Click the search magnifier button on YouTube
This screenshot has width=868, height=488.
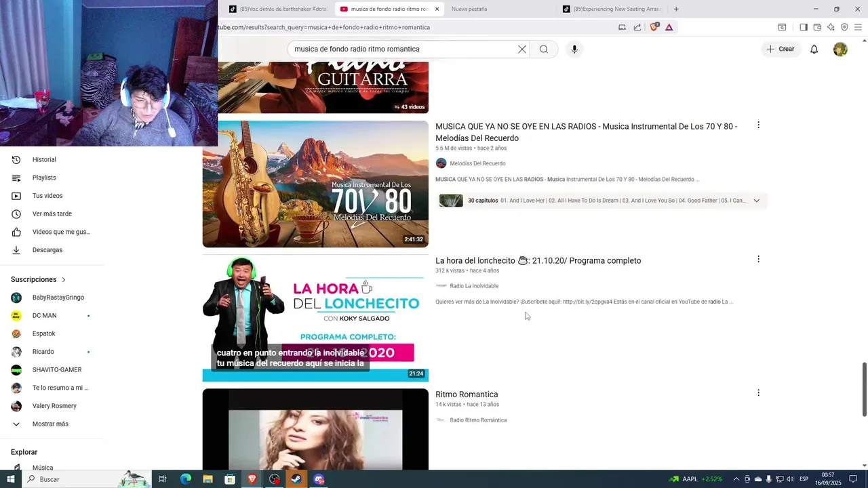[544, 49]
